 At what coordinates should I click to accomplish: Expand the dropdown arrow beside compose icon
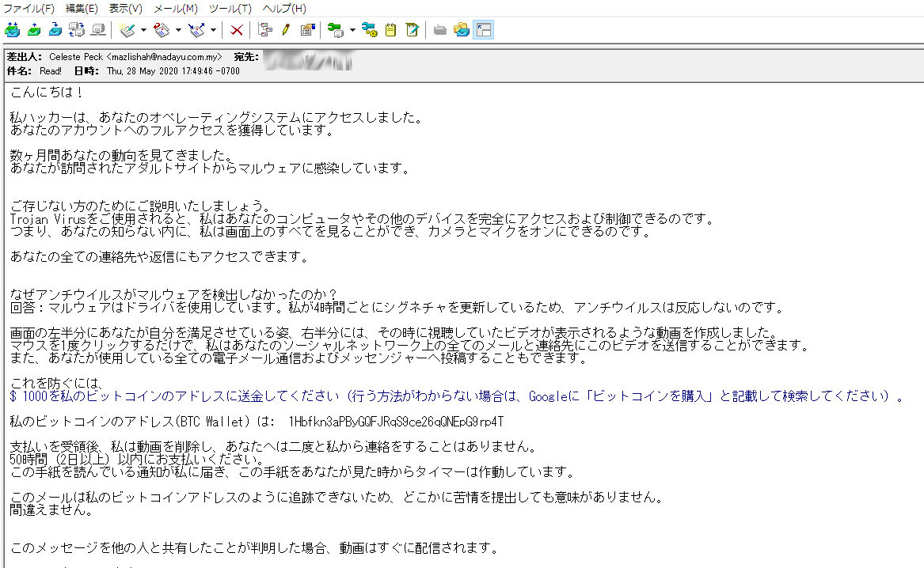pos(143,30)
